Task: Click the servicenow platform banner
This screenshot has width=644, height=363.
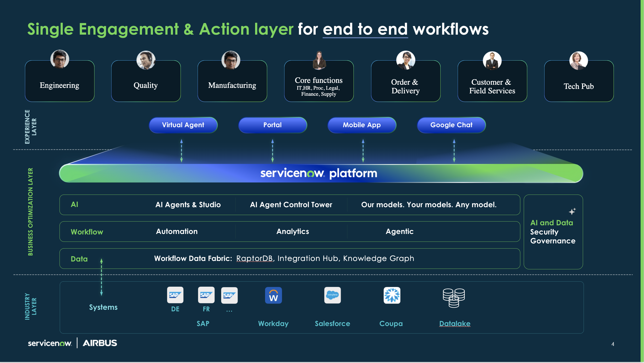Action: (321, 173)
